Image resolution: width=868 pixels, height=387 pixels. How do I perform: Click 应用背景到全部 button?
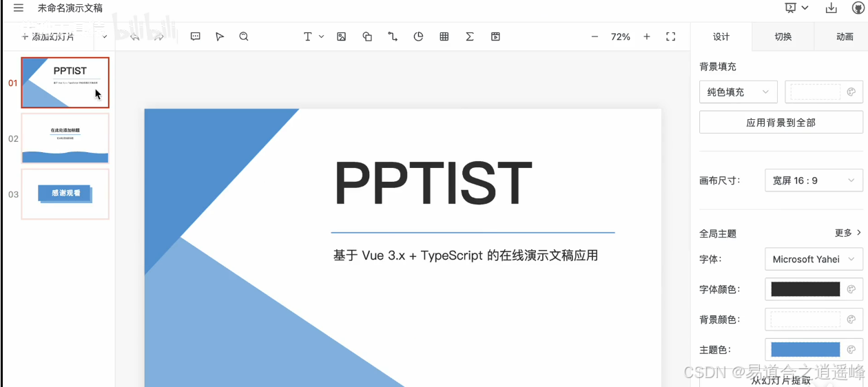pos(781,123)
